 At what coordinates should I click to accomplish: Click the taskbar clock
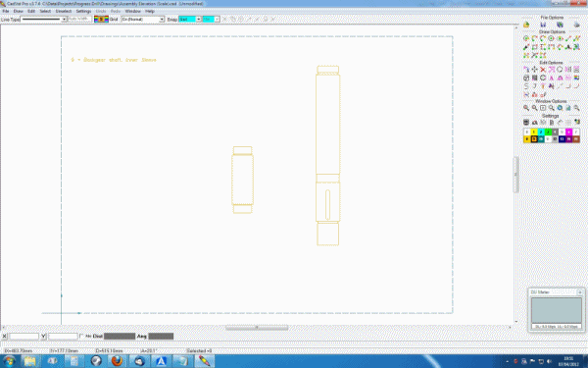[x=568, y=361]
